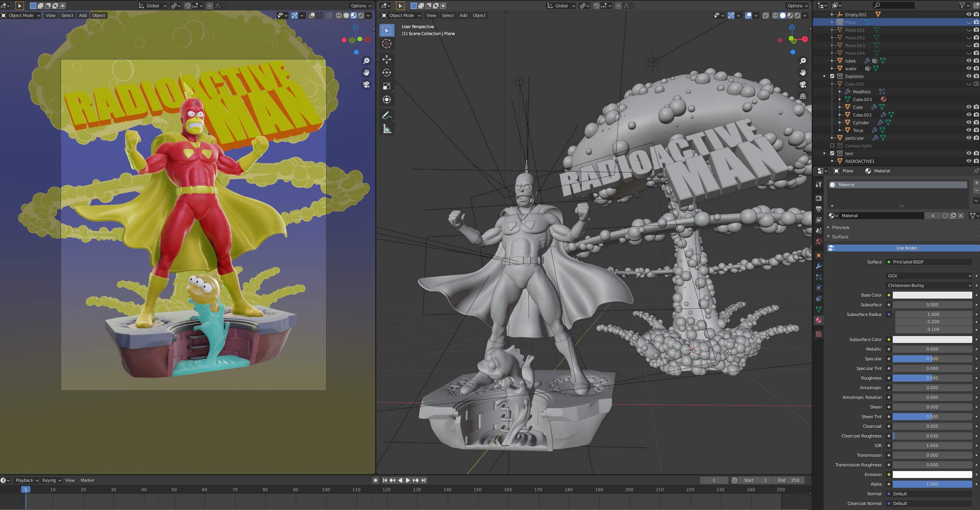
Task: Open the Physics properties tab
Action: (819, 288)
